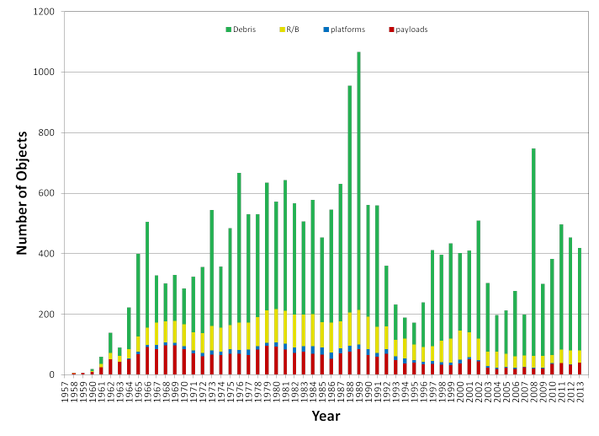
Task: Click the green debris bar for 1976
Action: point(239,248)
